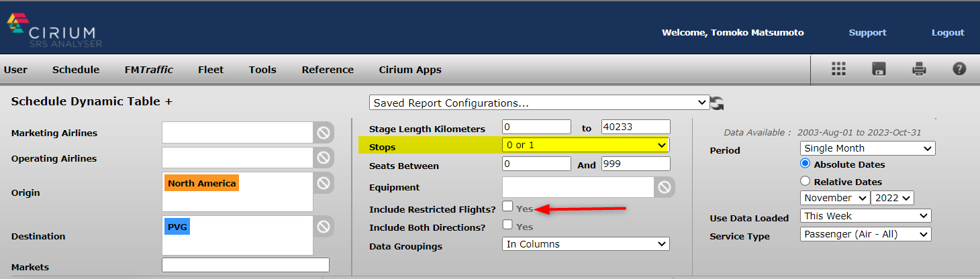Click the North America origin tag
The height and width of the screenshot is (279, 980).
201,183
